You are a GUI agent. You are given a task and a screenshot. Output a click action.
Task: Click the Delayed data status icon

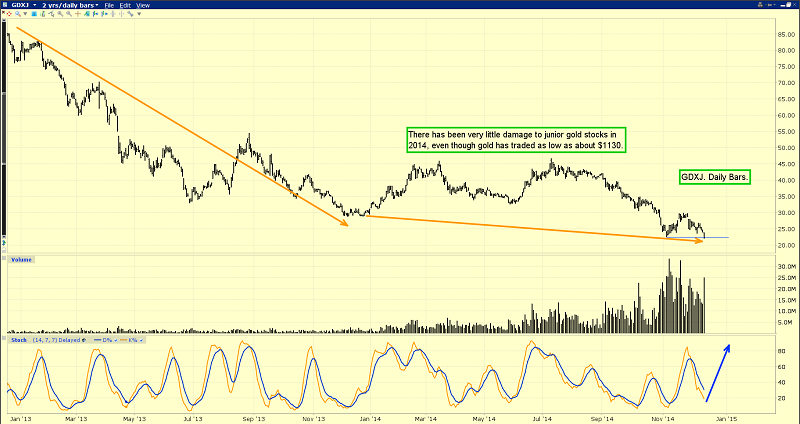tap(84, 340)
